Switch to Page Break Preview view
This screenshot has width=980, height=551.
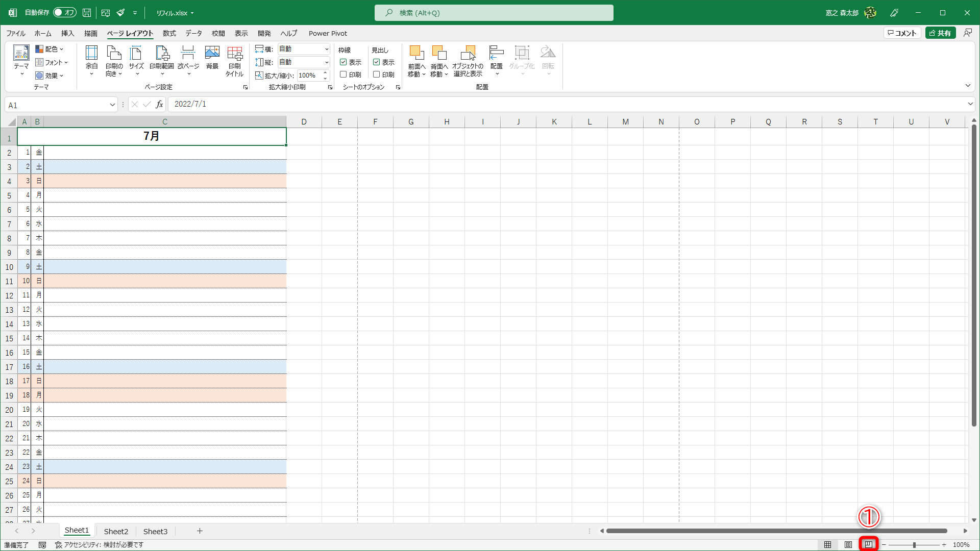868,545
